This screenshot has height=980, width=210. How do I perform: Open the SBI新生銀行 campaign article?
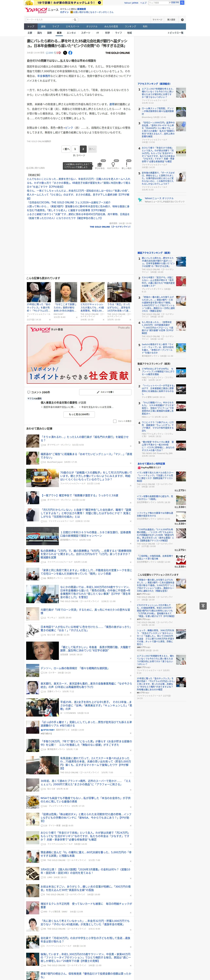point(95,534)
